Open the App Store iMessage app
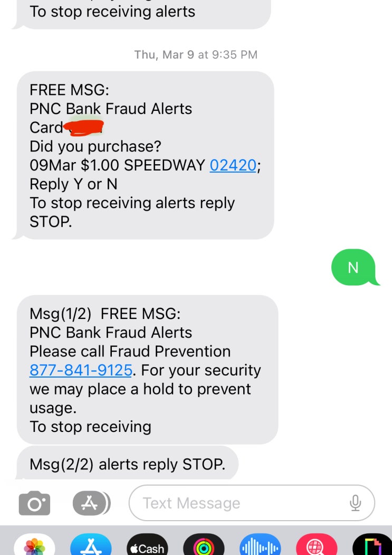Image resolution: width=392 pixels, height=555 pixels. 91,546
